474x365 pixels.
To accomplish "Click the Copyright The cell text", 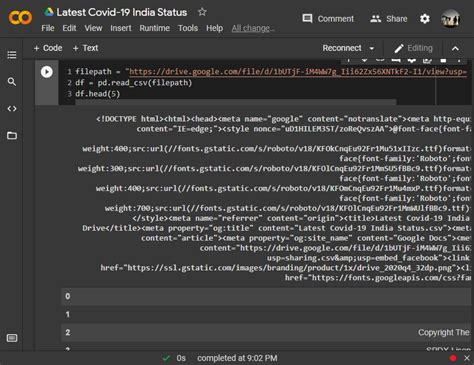I will pos(444,332).
